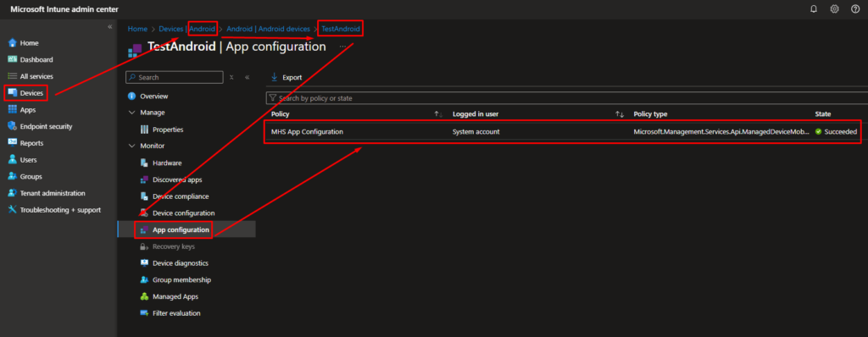Screen dimensions: 868x337
Task: Click the State column header
Action: [x=822, y=114]
